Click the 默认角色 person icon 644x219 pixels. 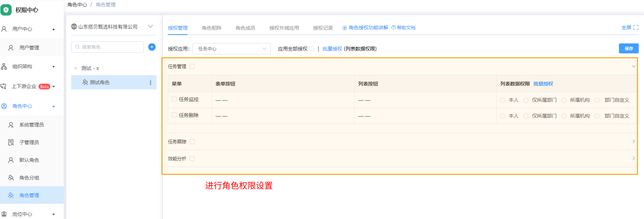[11, 160]
